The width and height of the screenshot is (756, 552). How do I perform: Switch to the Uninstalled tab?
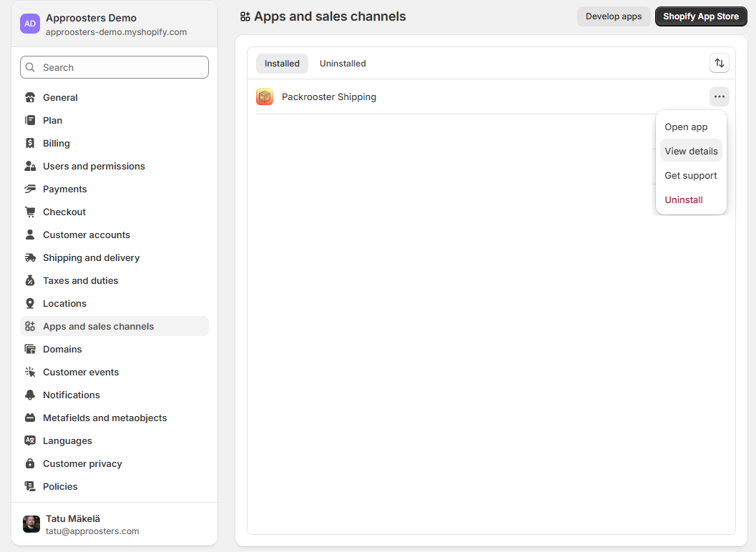[343, 64]
